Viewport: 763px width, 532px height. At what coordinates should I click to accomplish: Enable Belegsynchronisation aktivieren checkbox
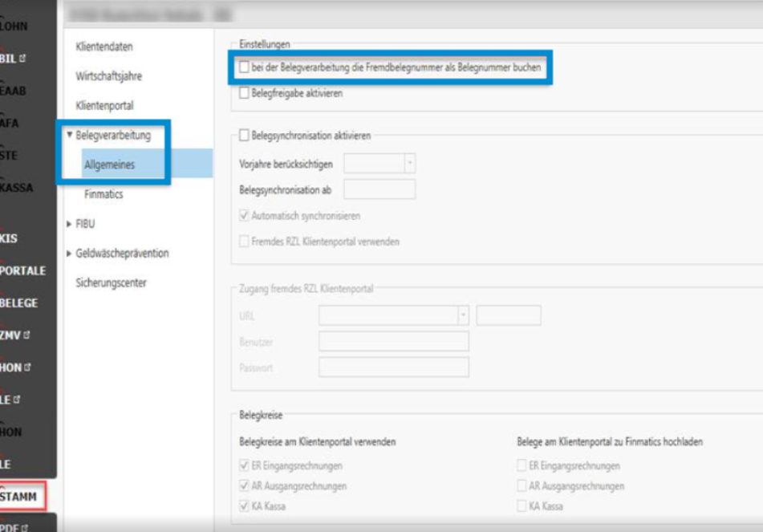(244, 136)
